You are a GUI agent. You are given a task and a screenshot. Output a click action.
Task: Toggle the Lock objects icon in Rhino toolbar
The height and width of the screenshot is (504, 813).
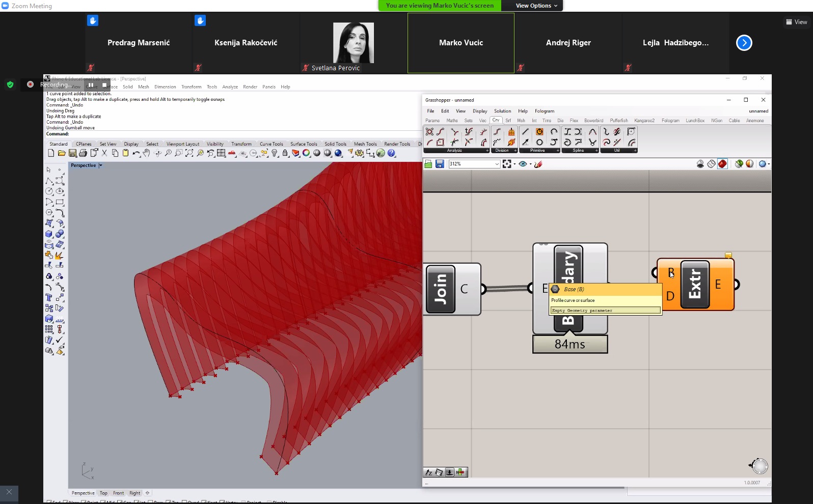pos(285,153)
